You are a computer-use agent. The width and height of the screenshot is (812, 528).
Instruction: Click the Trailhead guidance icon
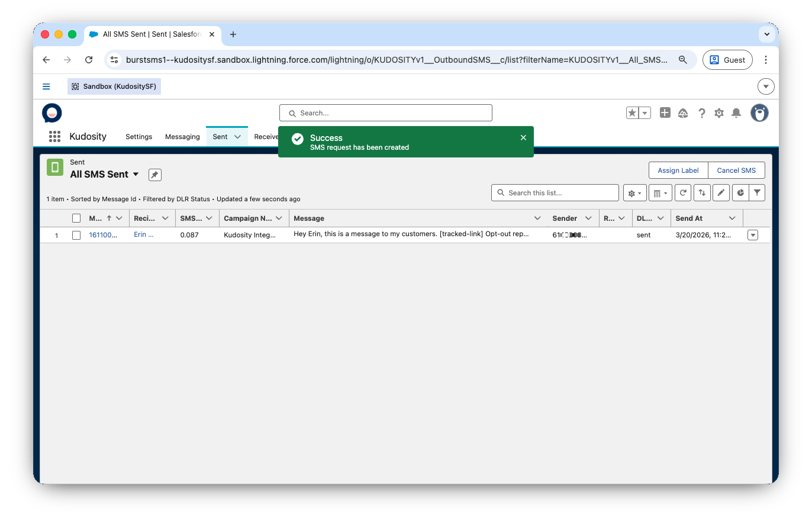coord(683,113)
